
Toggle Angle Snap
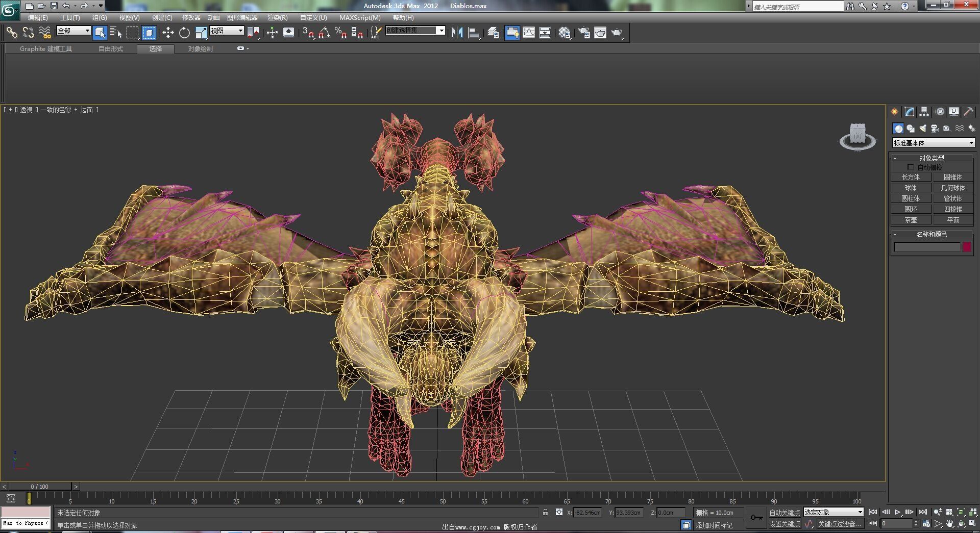(x=324, y=33)
